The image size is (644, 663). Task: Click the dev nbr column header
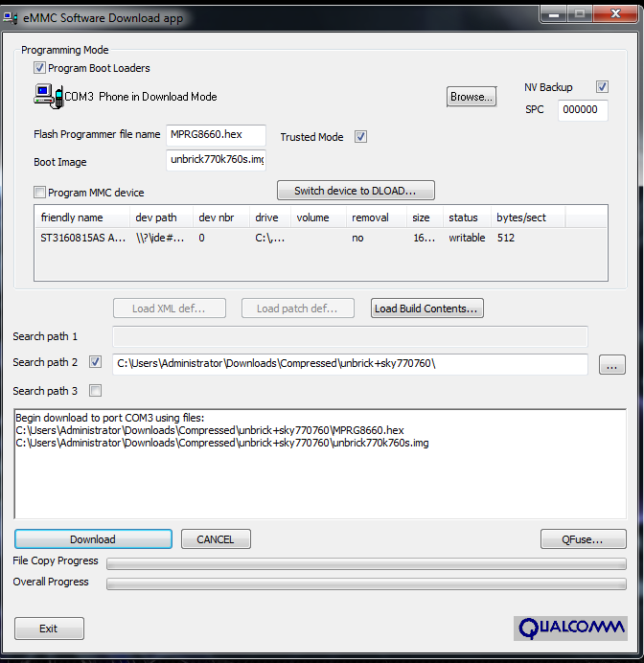click(221, 217)
